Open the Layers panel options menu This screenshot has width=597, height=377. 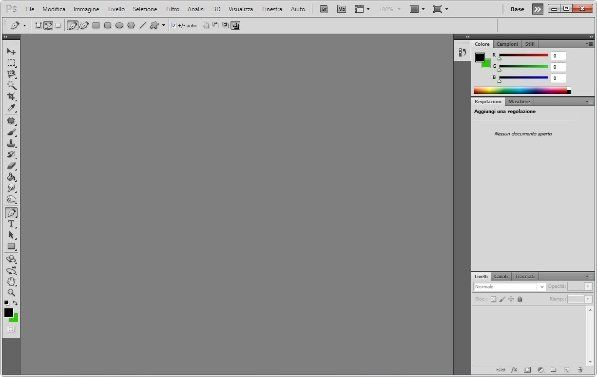pyautogui.click(x=587, y=276)
